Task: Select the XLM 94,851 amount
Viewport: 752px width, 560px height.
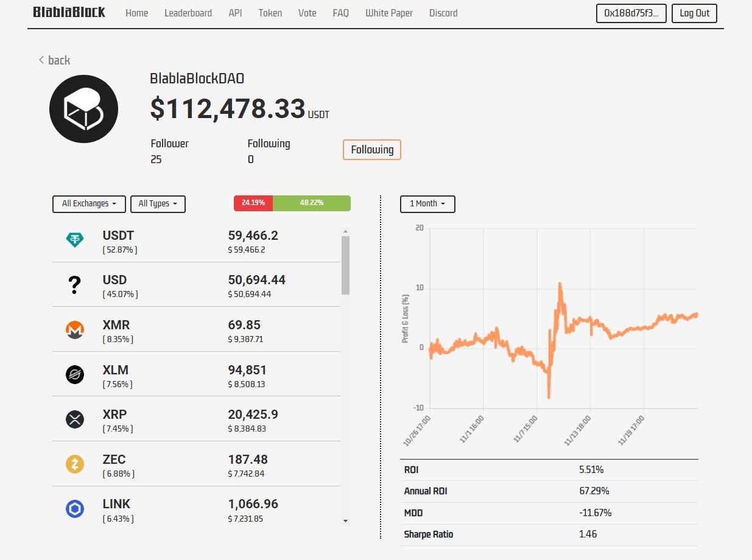Action: point(247,370)
